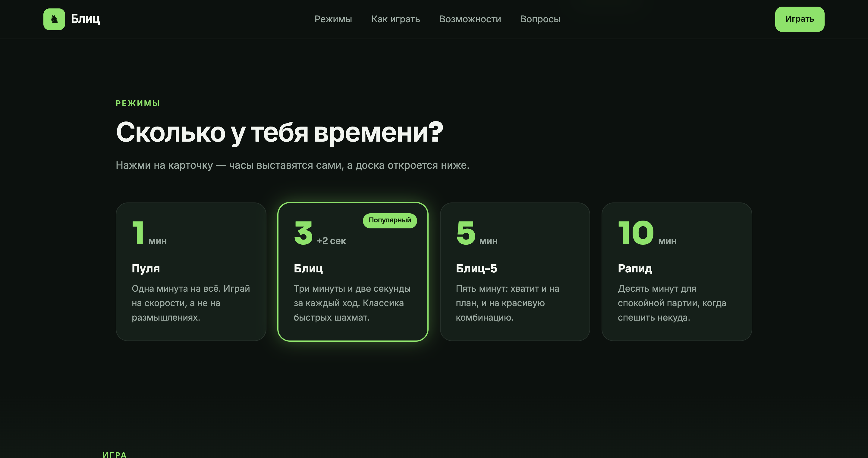
Task: Click the «+2 сек» increment label
Action: 331,241
